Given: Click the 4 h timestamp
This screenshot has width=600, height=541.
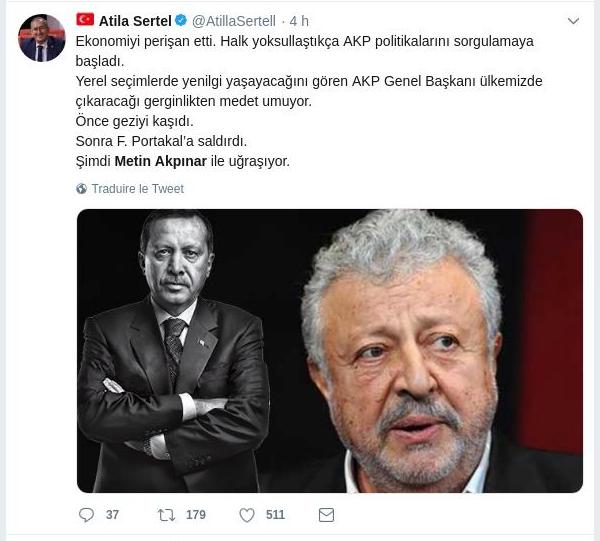Looking at the screenshot, I should pos(299,21).
